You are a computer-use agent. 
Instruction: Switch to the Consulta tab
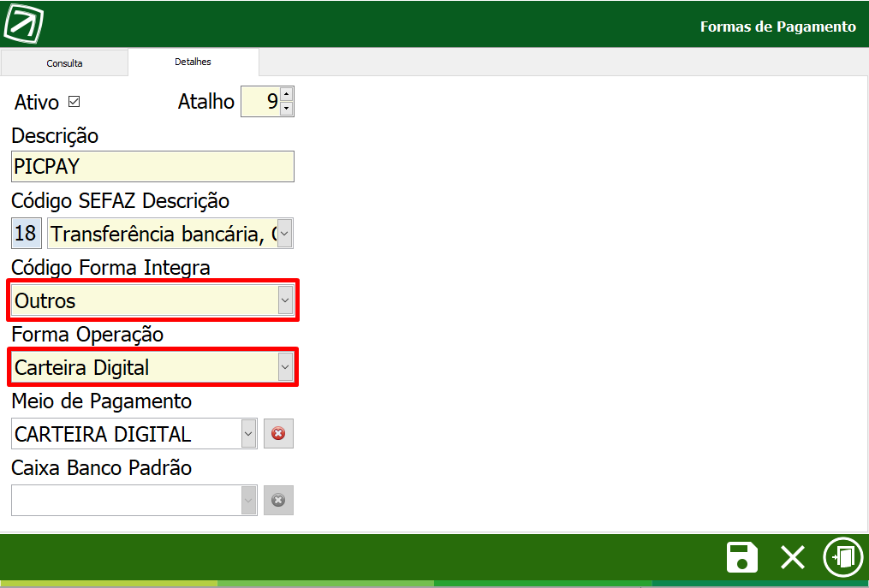click(x=64, y=63)
